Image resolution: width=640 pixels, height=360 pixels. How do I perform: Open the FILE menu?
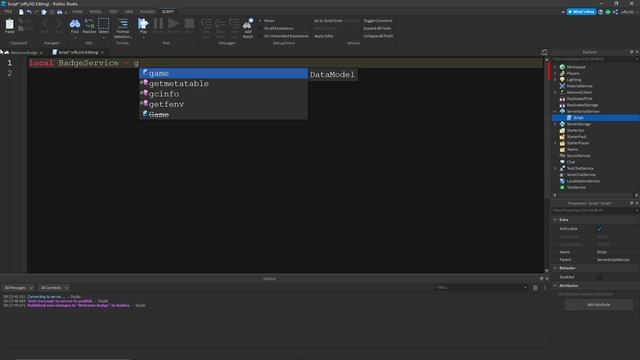[8, 12]
